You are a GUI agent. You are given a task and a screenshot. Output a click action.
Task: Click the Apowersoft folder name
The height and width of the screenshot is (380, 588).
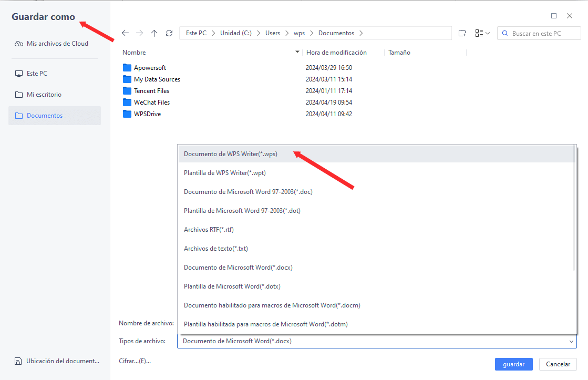[x=150, y=67]
